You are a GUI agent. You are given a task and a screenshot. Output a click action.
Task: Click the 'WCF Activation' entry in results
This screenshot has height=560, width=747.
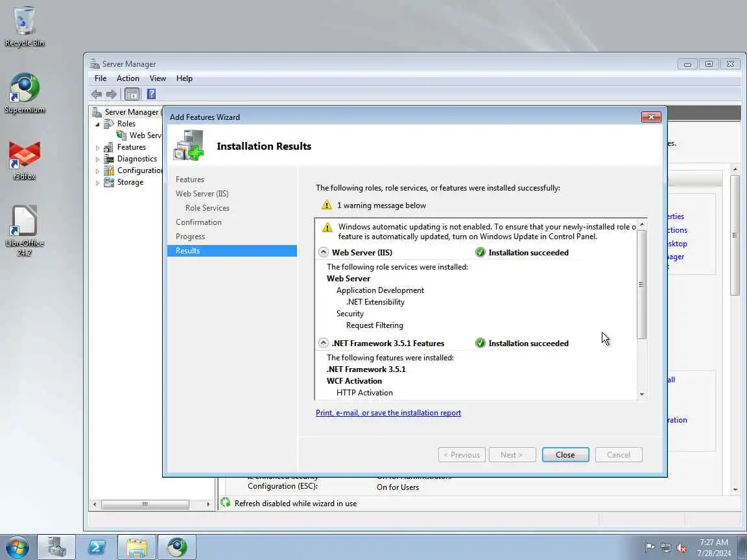[355, 381]
